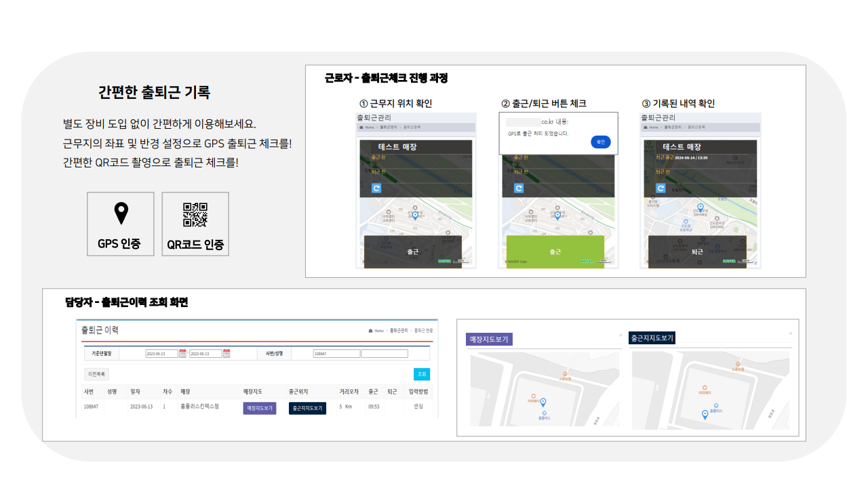Open the dark 출근지지도보기 button in the table row
Screen dimensions: 868x488
point(307,408)
